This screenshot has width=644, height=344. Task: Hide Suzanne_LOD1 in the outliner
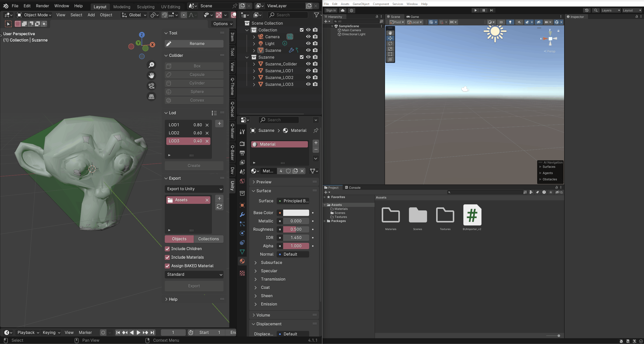coord(308,71)
